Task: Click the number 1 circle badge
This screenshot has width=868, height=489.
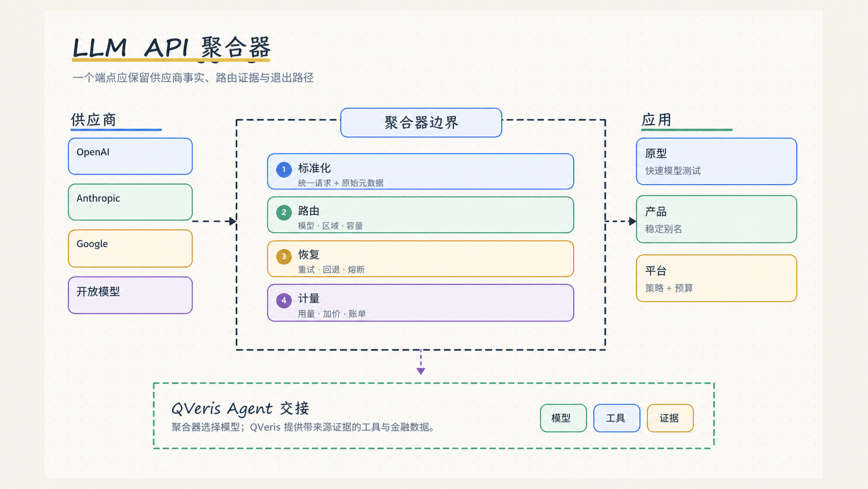Action: coord(284,169)
